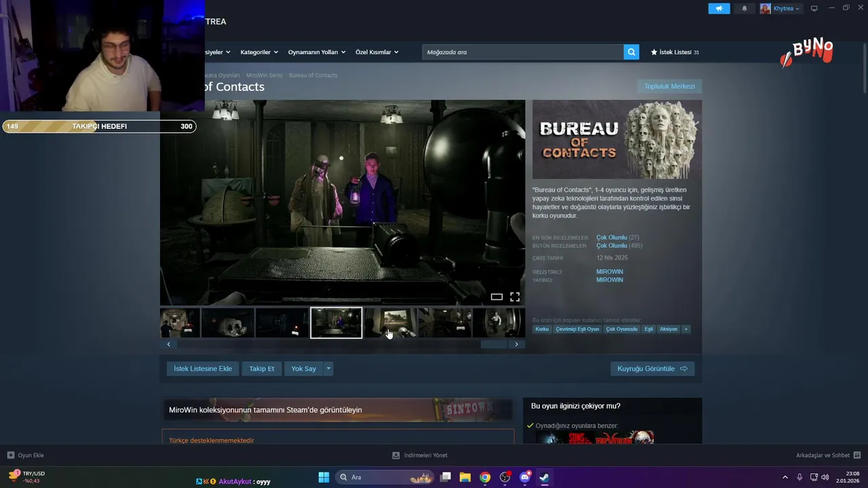Image resolution: width=868 pixels, height=488 pixels.
Task: Click Kuyruğu Görüntüle button
Action: 652,369
